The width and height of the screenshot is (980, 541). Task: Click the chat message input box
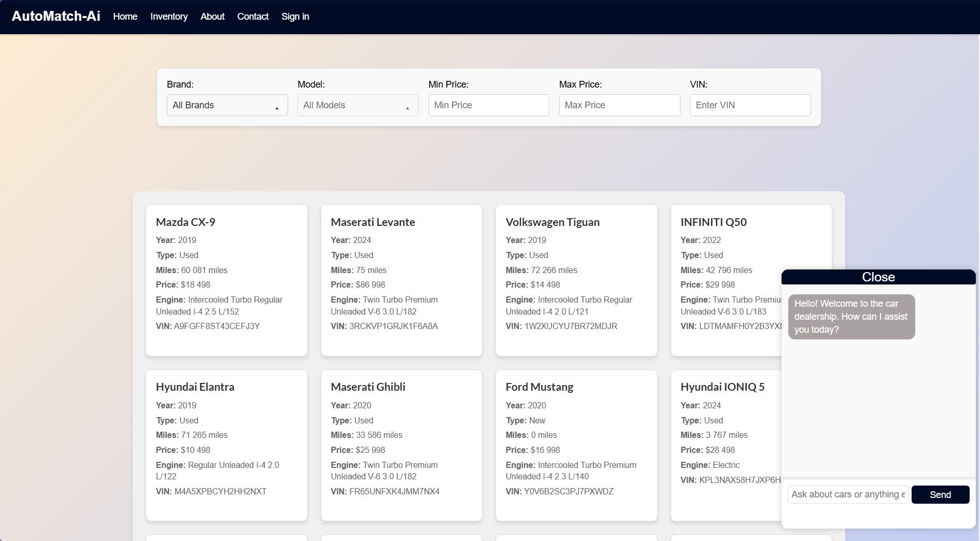(x=848, y=494)
